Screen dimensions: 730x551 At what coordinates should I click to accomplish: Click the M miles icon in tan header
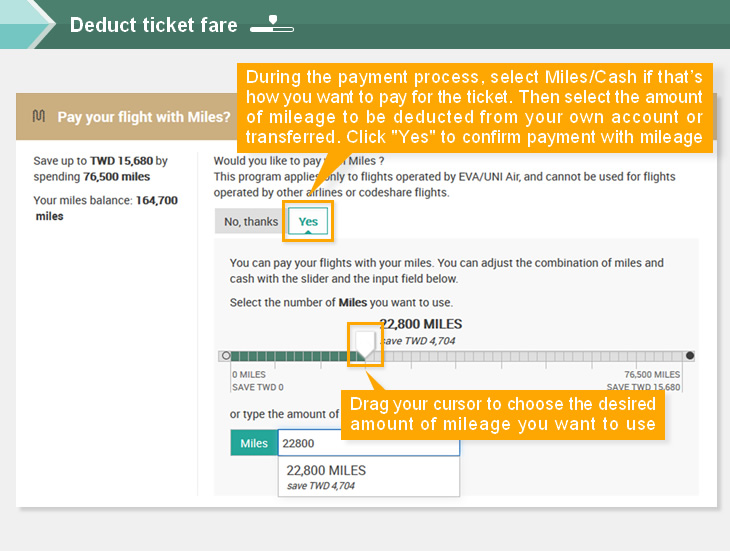(39, 116)
